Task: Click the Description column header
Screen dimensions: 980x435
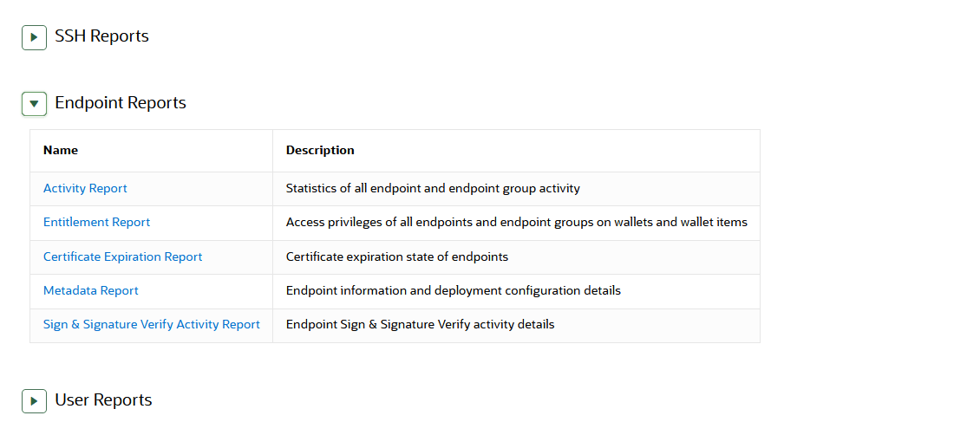Action: coord(320,150)
